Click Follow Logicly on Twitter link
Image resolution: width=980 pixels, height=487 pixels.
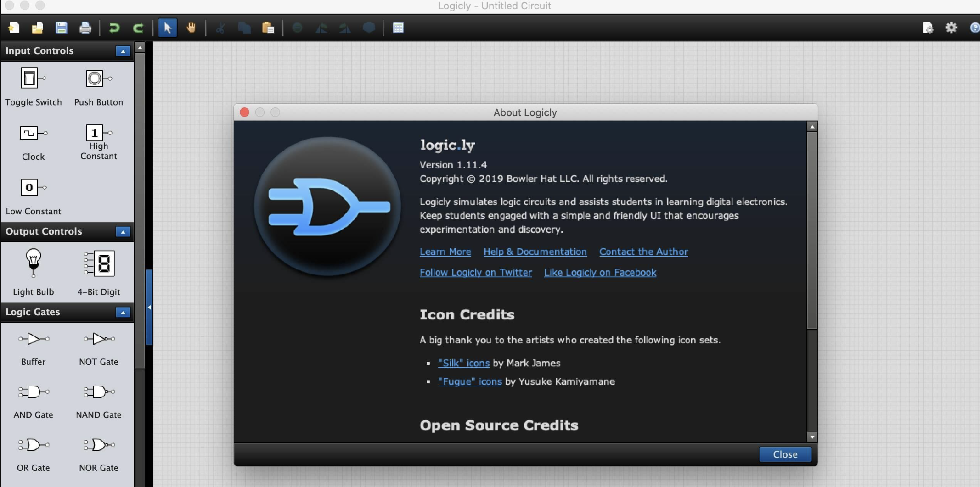click(x=475, y=272)
